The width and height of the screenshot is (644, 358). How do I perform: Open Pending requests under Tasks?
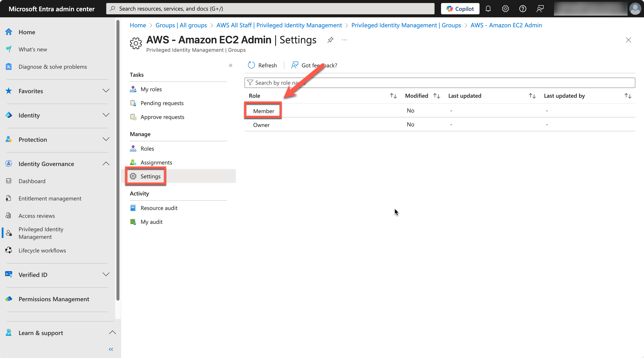[x=162, y=103]
